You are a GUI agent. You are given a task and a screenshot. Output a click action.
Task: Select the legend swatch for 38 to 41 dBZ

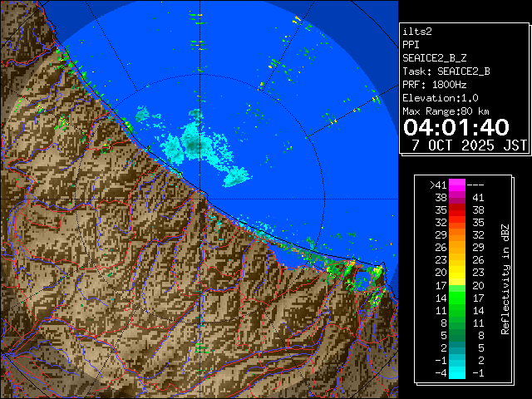457,197
